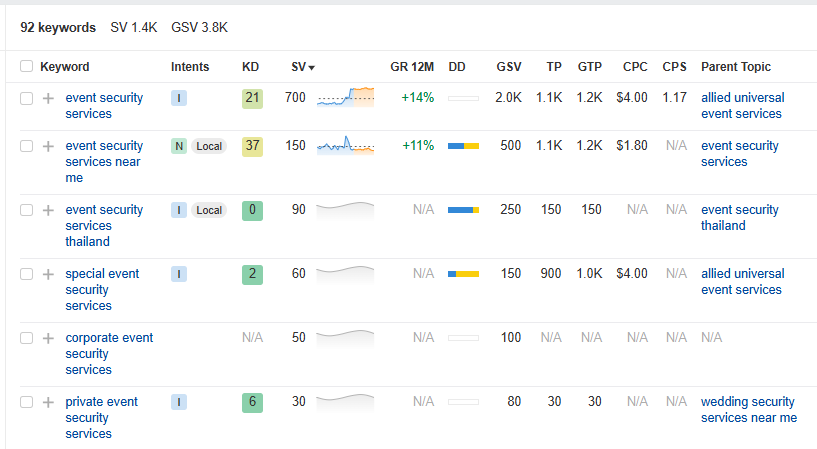Screen dimensions: 817x449
Task: Sort the table by GR 12M column
Action: (x=412, y=67)
